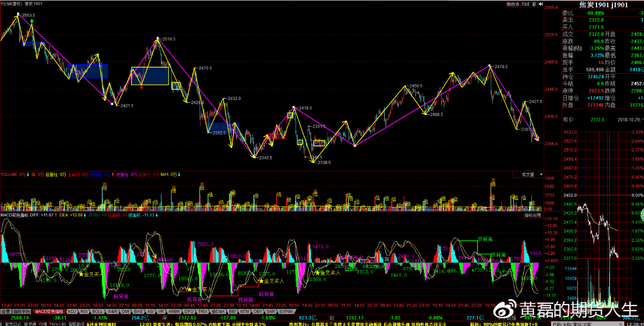644x326 pixels.
Task: Click the 福利 90%的股民 ticker link
Action: [504, 324]
